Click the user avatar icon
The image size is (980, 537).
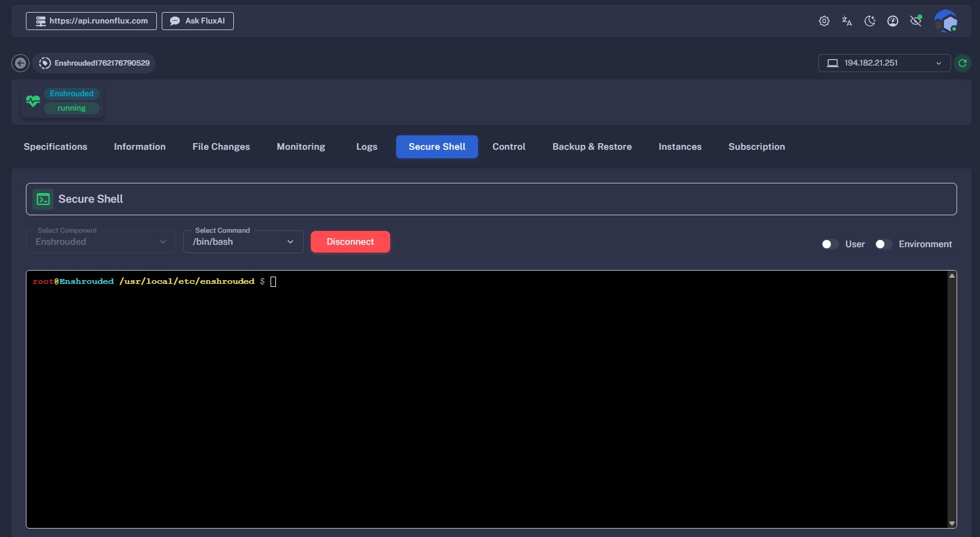(x=945, y=21)
